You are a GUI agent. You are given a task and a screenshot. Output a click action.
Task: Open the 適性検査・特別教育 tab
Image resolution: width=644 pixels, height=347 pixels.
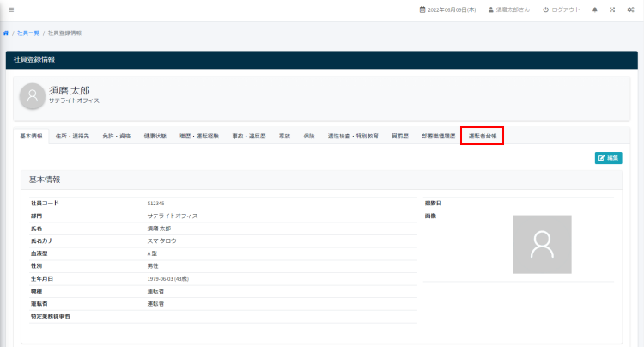click(352, 136)
